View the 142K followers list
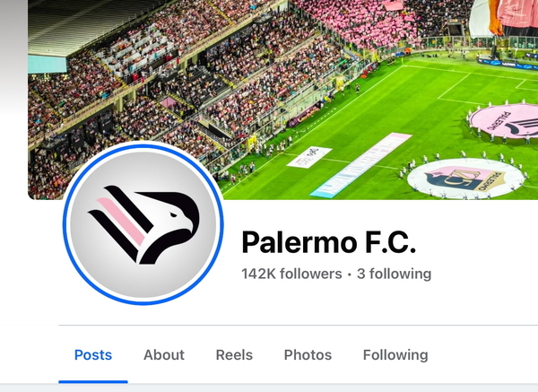This screenshot has width=538, height=392. click(x=291, y=274)
